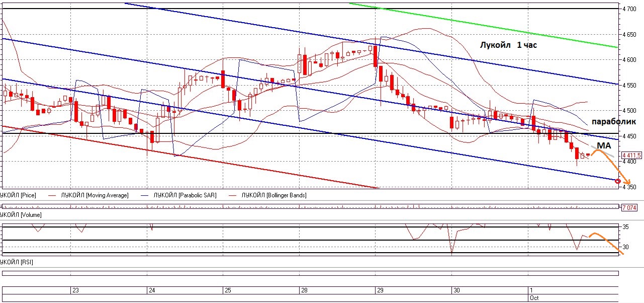
Task: Click date label 25 on time axis
Action: click(x=227, y=291)
